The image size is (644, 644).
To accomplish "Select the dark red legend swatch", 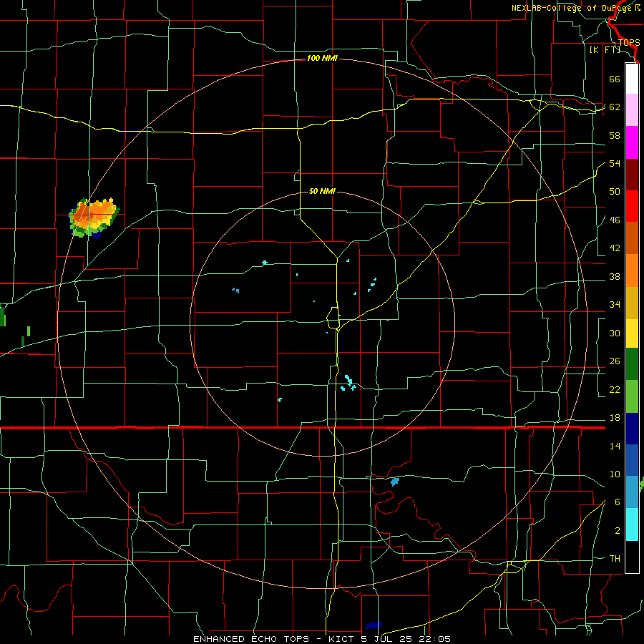I will tap(632, 174).
